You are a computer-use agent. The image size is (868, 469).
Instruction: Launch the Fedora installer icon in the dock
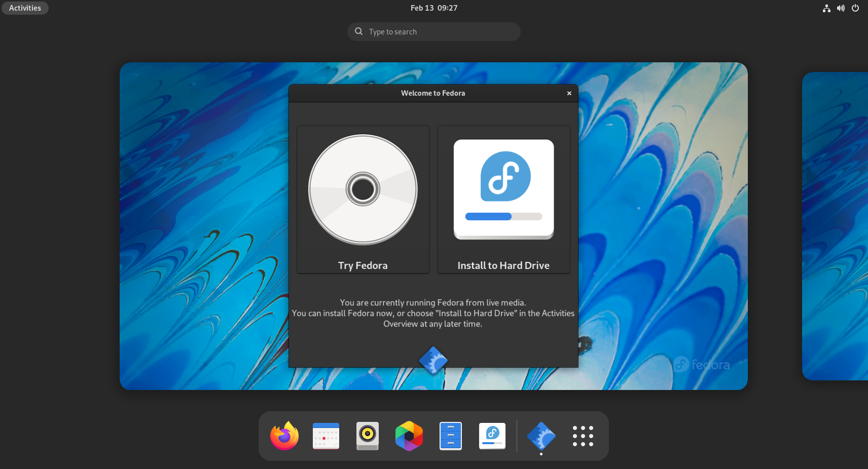pyautogui.click(x=492, y=436)
